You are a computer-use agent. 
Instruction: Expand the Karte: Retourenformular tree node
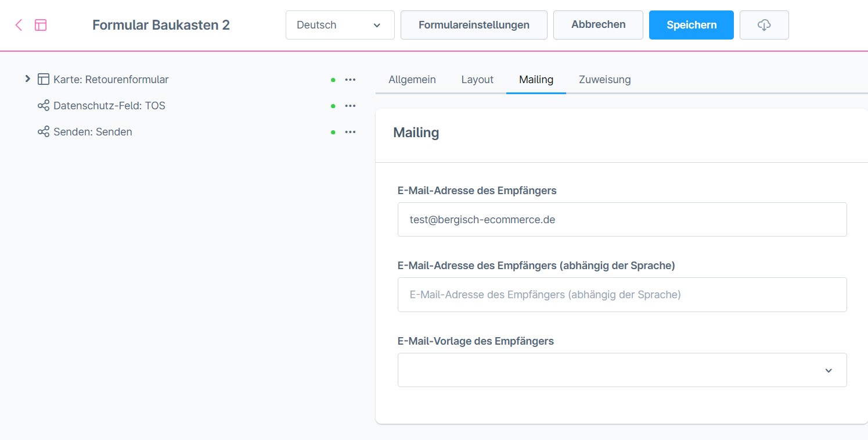[27, 79]
